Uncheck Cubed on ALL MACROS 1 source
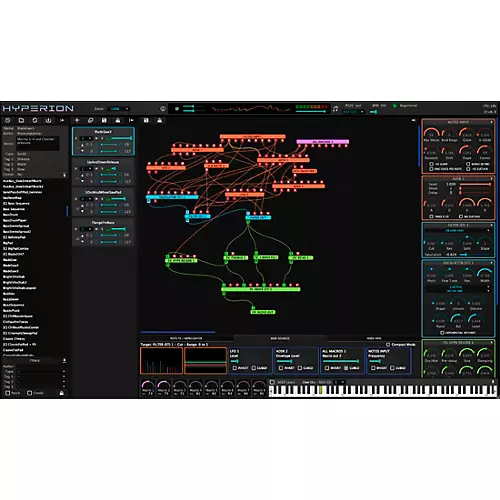This screenshot has width=500, height=500. pyautogui.click(x=346, y=368)
